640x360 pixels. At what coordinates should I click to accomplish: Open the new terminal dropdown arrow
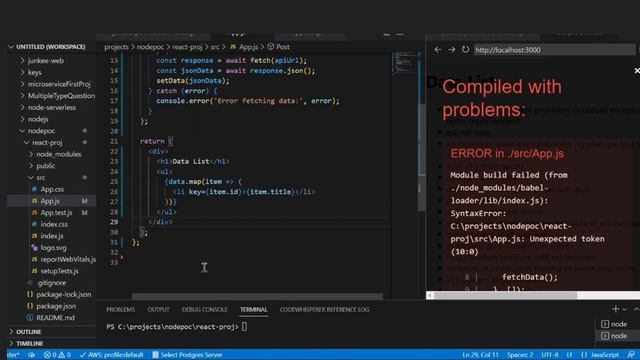pos(624,309)
